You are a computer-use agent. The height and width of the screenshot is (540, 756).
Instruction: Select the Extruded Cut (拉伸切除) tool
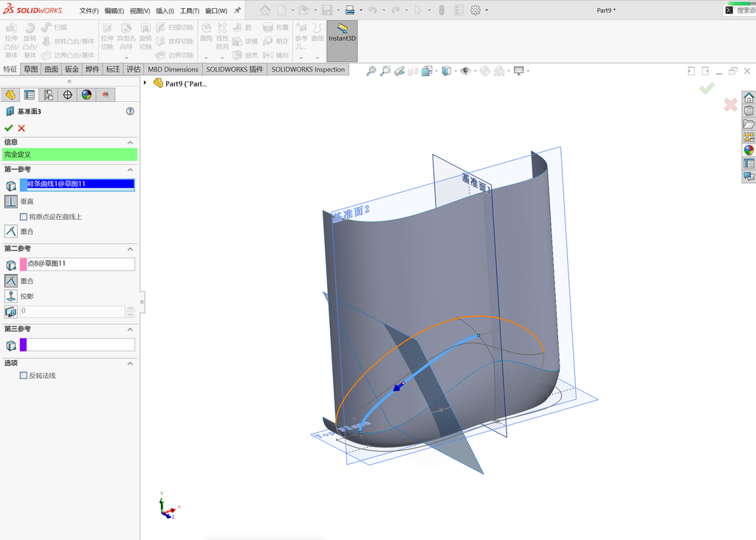pyautogui.click(x=107, y=37)
